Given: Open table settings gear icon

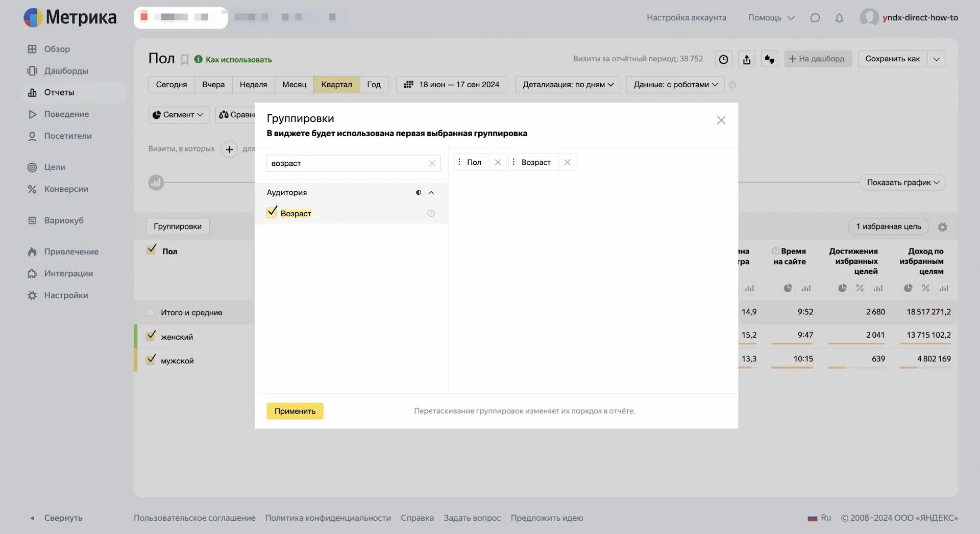Looking at the screenshot, I should (x=942, y=227).
